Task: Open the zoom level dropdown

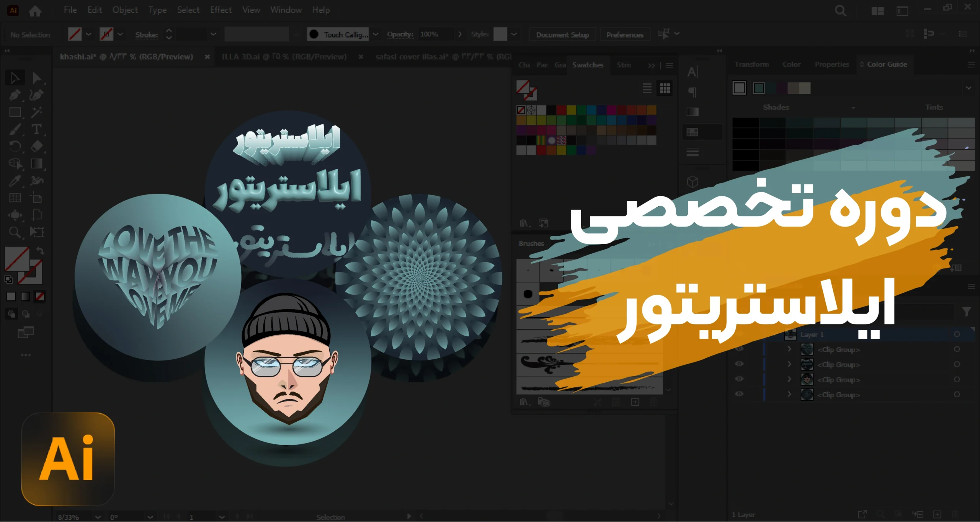Action: coord(98,517)
